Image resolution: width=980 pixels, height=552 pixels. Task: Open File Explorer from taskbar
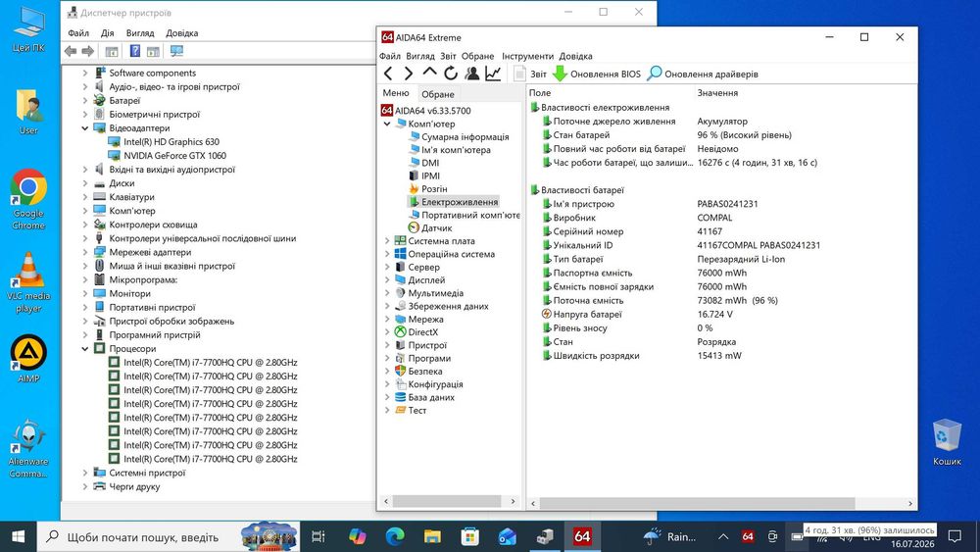click(x=432, y=536)
